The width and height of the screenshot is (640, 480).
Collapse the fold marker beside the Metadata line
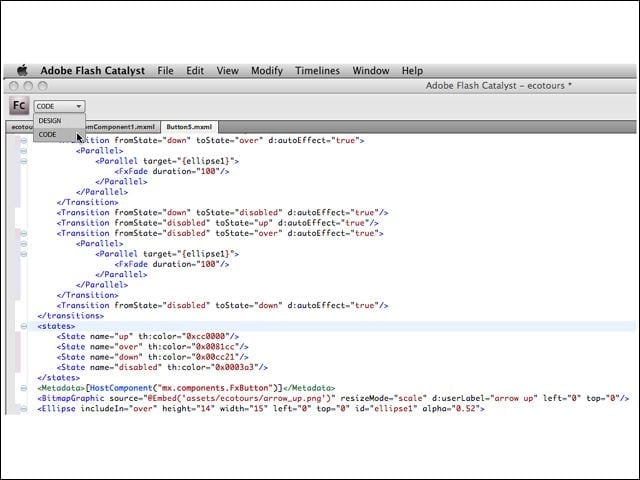tap(24, 388)
